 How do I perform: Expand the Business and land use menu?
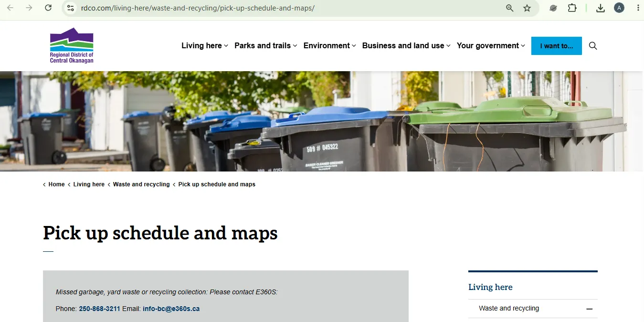(406, 46)
